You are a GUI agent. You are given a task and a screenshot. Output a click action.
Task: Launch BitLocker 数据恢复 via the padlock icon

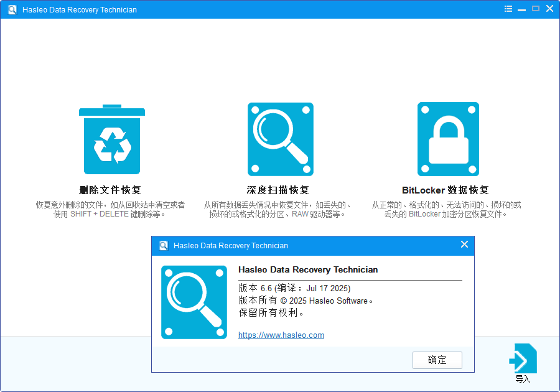click(x=448, y=139)
